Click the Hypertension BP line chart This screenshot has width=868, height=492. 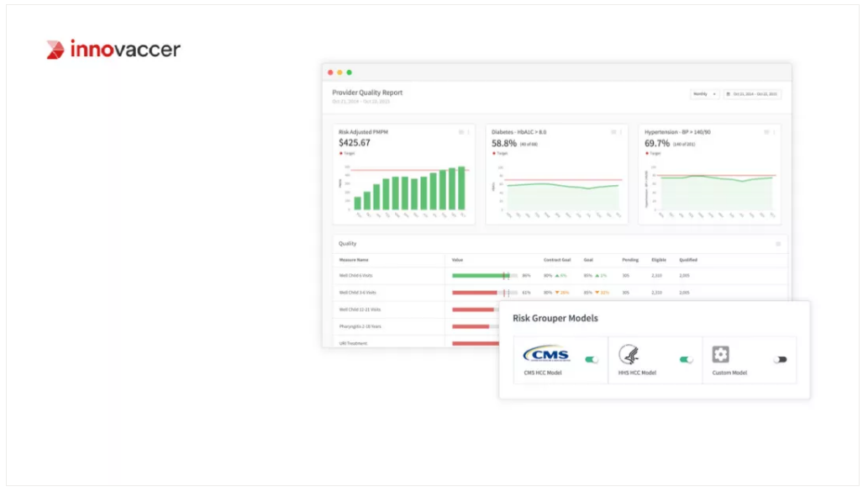pos(711,191)
